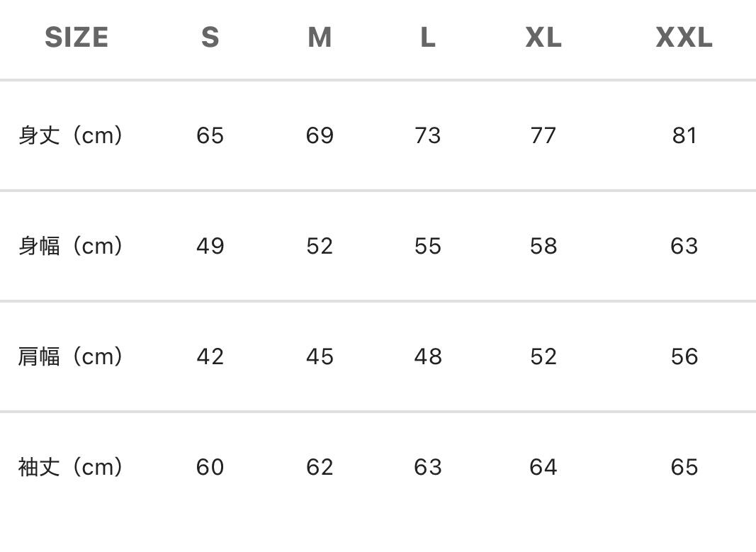This screenshot has height=552, width=756.
Task: Click the 肩幅（cm） row label
Action: [x=71, y=356]
